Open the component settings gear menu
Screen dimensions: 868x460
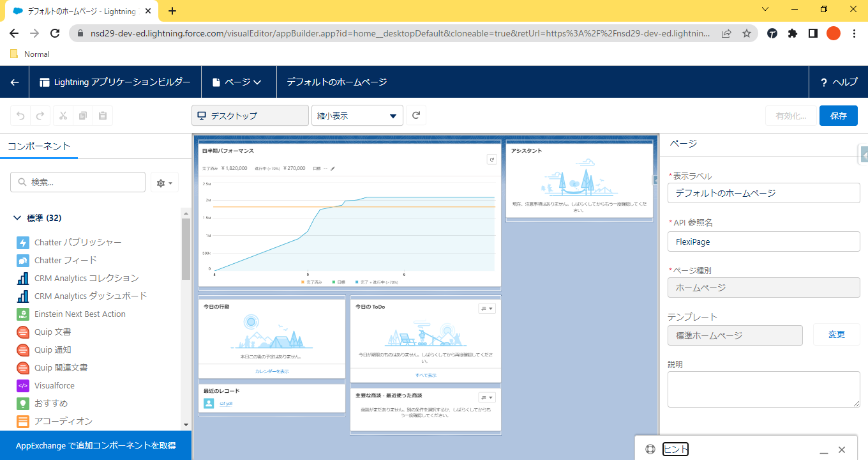tap(165, 183)
